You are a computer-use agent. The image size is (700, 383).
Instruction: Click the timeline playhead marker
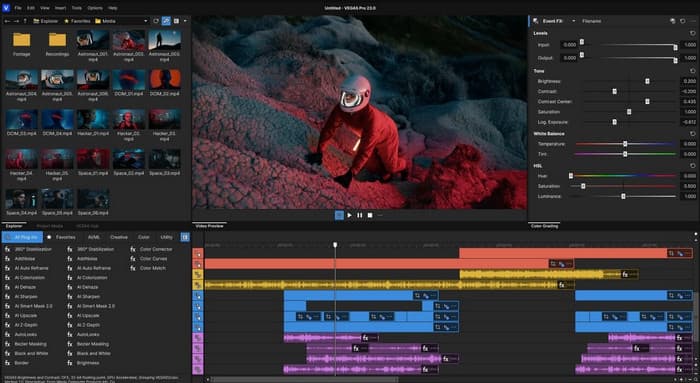point(335,245)
